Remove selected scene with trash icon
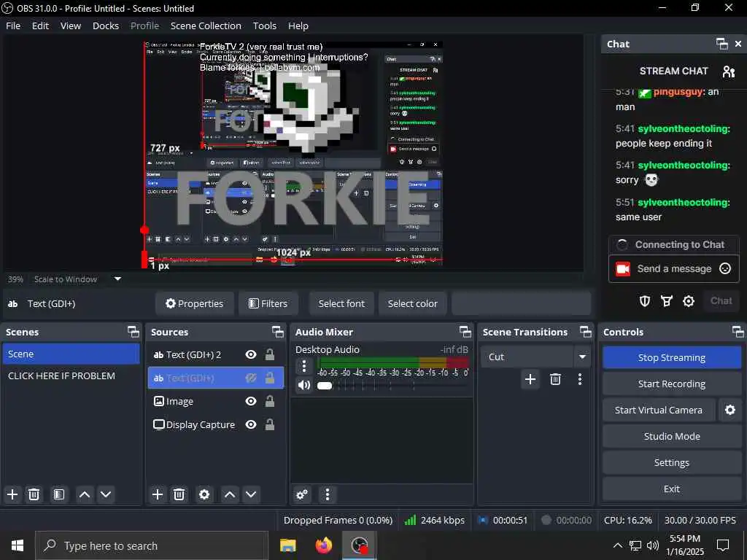 pyautogui.click(x=34, y=494)
